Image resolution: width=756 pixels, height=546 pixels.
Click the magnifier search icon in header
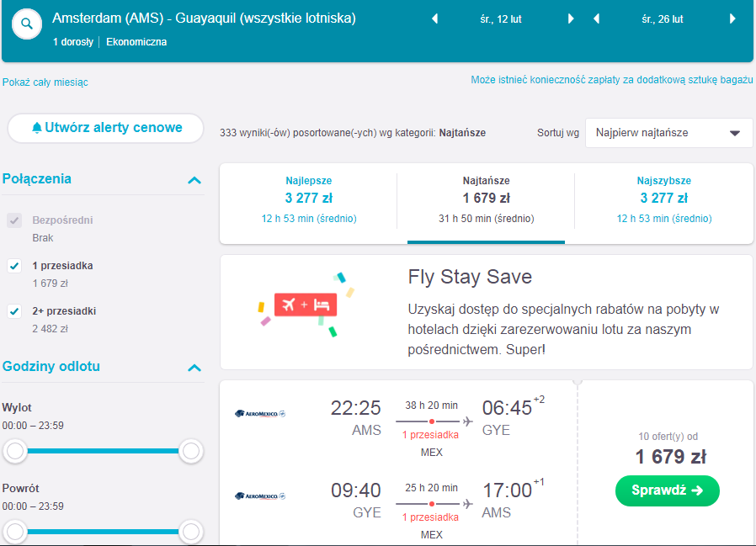26,24
